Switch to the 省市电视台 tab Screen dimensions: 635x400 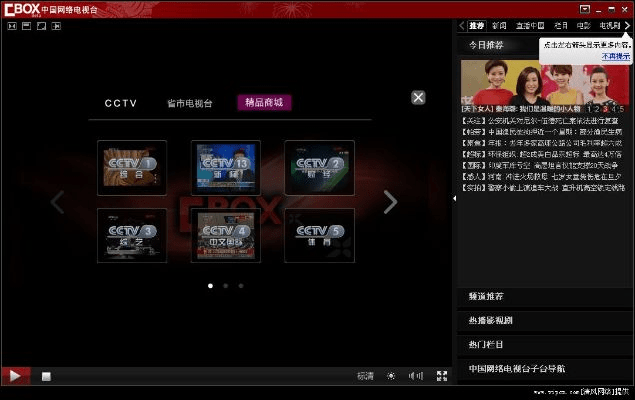190,103
